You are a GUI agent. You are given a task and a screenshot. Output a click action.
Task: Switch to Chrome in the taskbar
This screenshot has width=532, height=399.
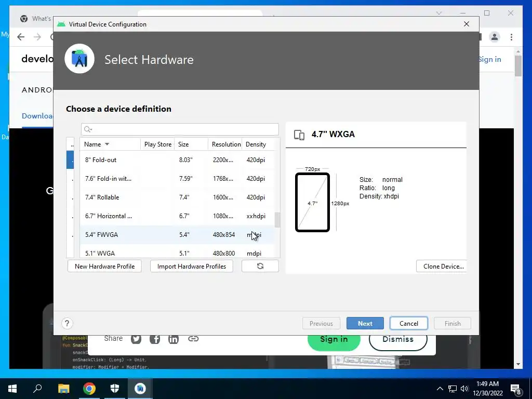[x=89, y=389]
